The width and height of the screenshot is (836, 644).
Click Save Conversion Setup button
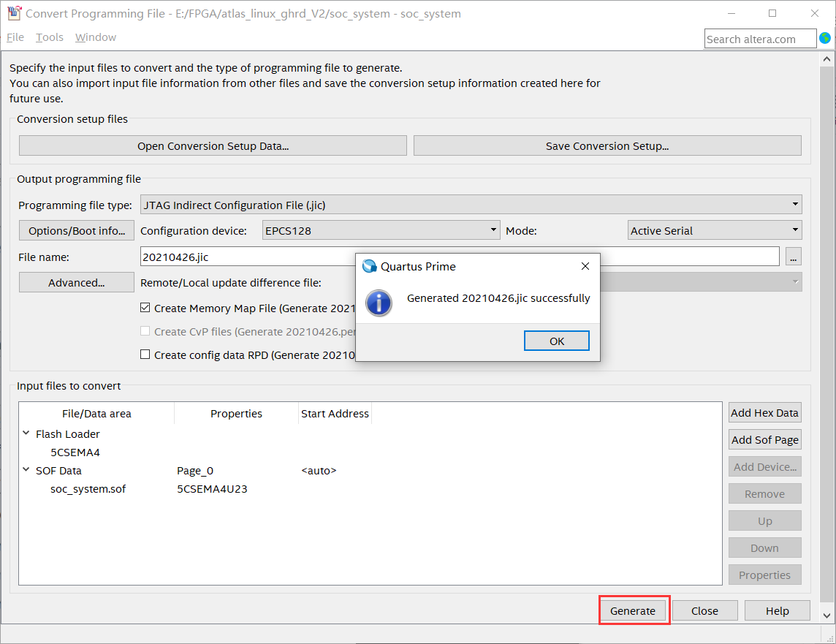click(x=607, y=145)
